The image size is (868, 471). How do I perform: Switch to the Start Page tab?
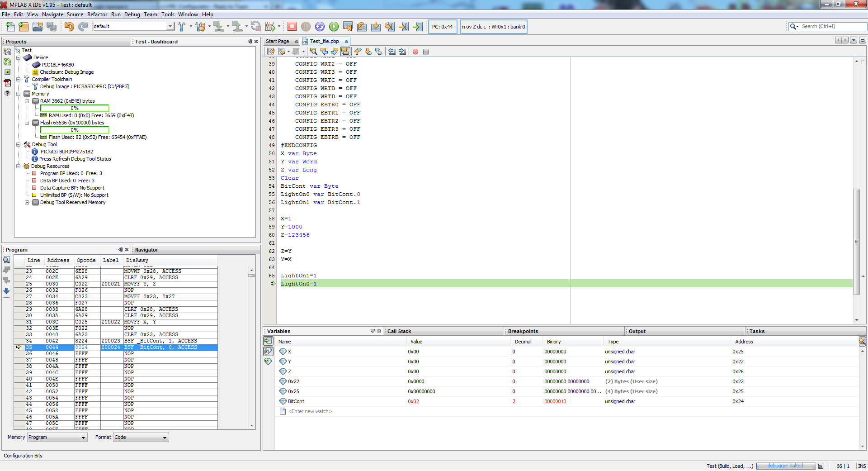277,41
